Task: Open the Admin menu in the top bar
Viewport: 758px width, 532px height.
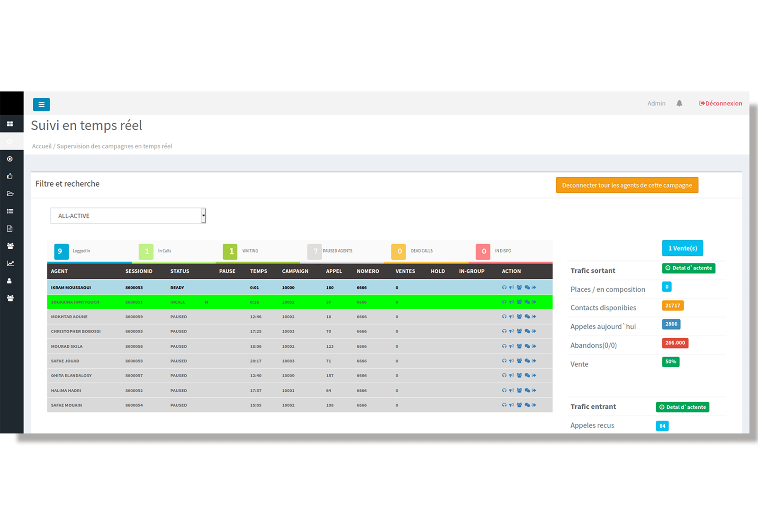Action: click(656, 103)
